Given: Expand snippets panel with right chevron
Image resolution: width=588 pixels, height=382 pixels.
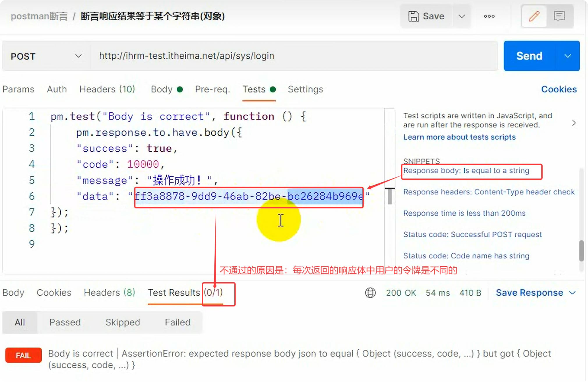Looking at the screenshot, I should coord(574,123).
